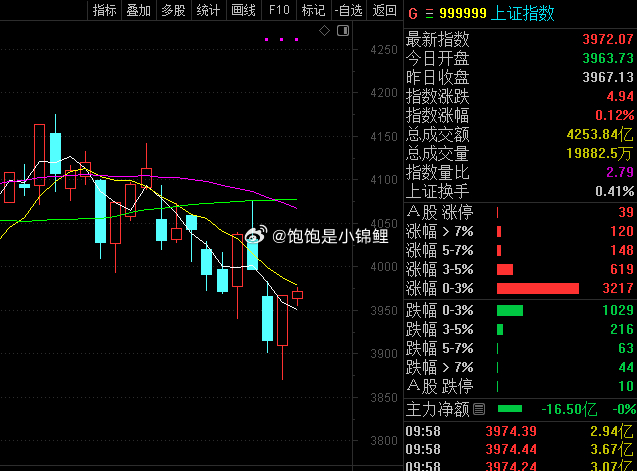Click 主力净额 value -16.50亿
Viewport: 637px width, 471px height.
point(569,409)
